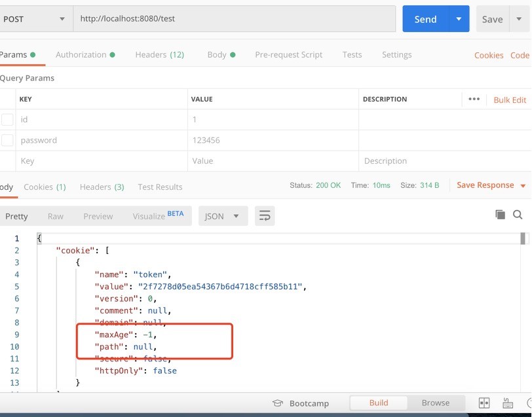The width and height of the screenshot is (532, 417).
Task: Enable the id query param checkbox
Action: 7,120
